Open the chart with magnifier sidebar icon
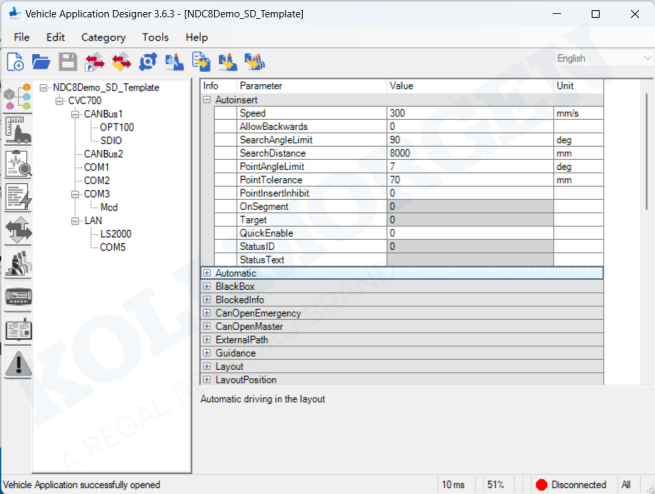Screen dimensions: 655x494 [x=18, y=163]
